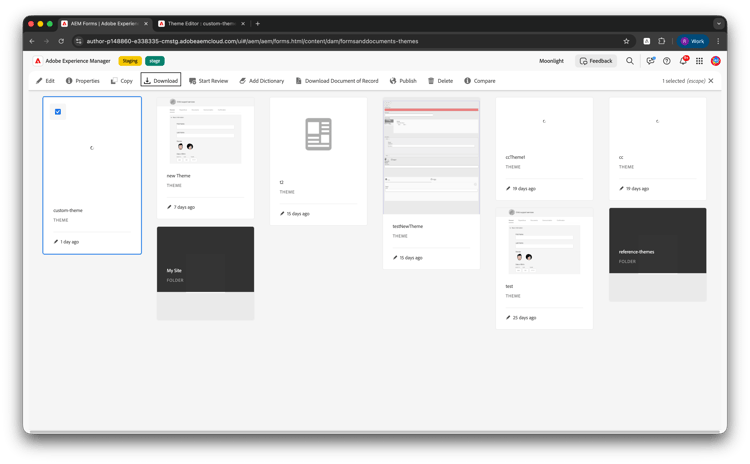
Task: Click the Staging badge
Action: [x=130, y=61]
